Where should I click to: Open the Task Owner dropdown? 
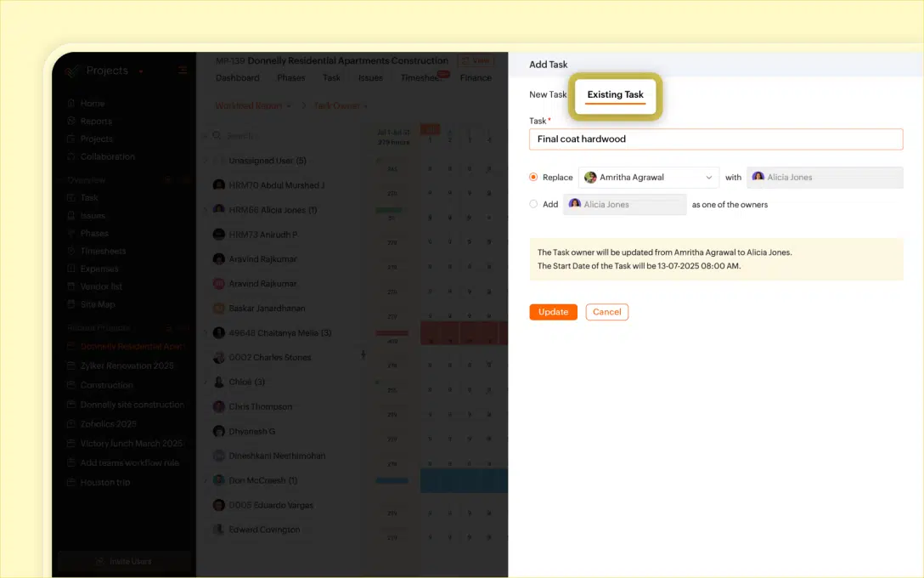click(341, 105)
